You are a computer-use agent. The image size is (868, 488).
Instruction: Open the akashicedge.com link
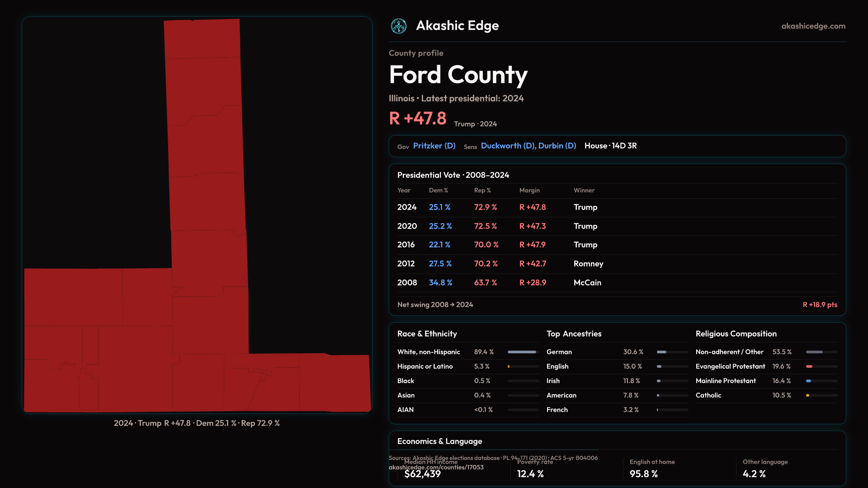click(813, 26)
